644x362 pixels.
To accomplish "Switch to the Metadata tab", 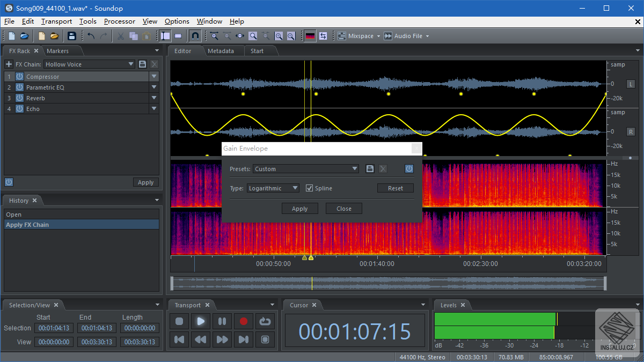I will coord(221,51).
